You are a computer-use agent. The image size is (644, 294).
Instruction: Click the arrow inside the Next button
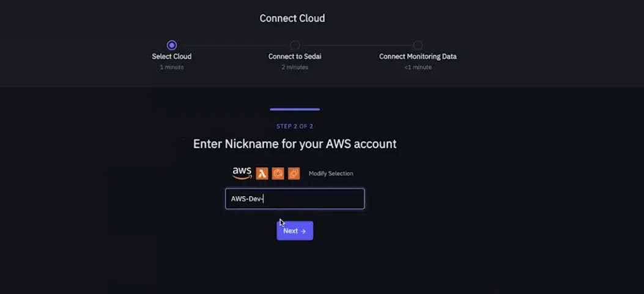point(303,231)
